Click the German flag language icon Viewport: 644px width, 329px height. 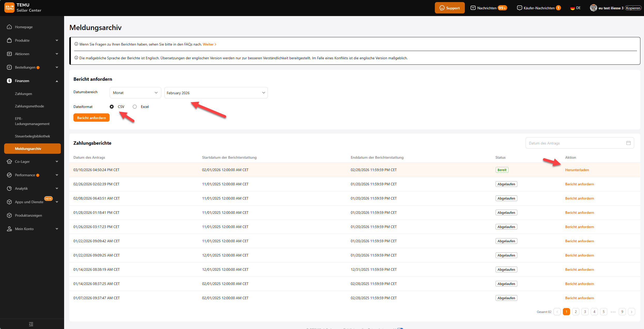(572, 8)
